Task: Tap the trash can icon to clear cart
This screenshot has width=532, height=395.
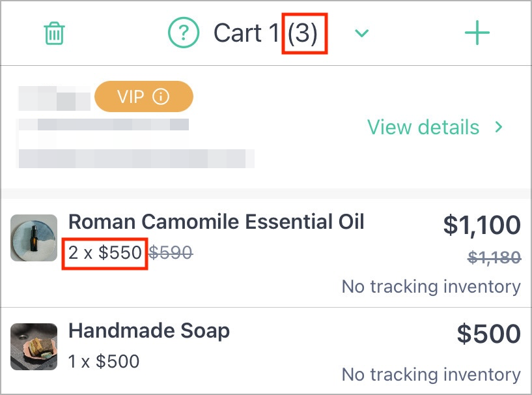Action: [x=54, y=33]
